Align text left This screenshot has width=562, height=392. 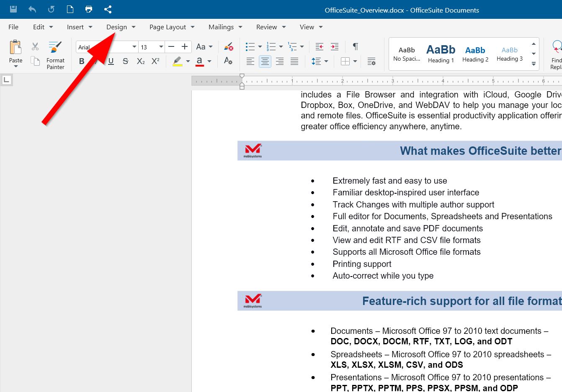(250, 61)
